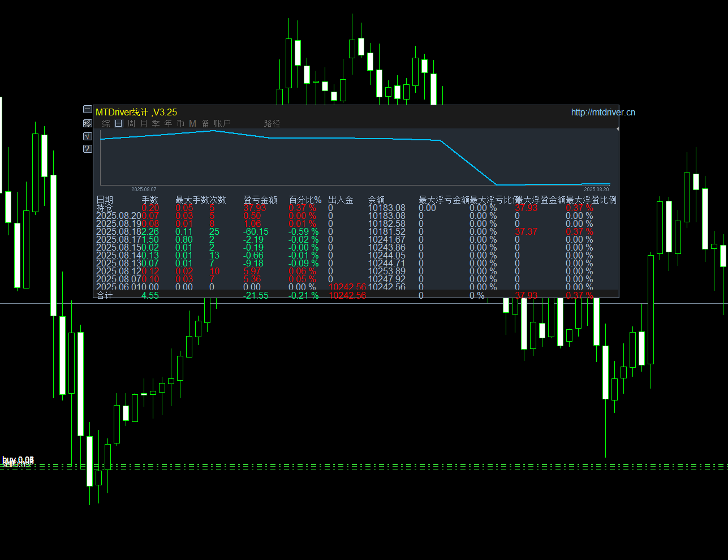The height and width of the screenshot is (560, 728).
Task: Switch to the 综 summary tab
Action: tap(106, 123)
